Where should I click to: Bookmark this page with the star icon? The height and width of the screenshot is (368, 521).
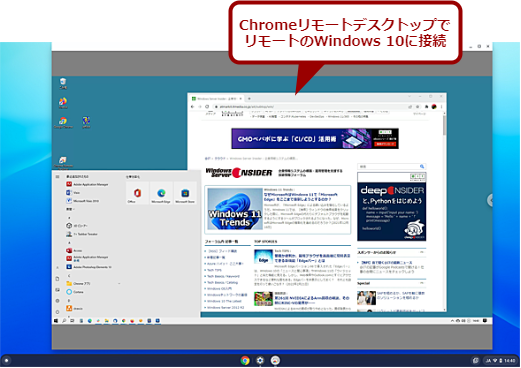pyautogui.click(x=418, y=107)
